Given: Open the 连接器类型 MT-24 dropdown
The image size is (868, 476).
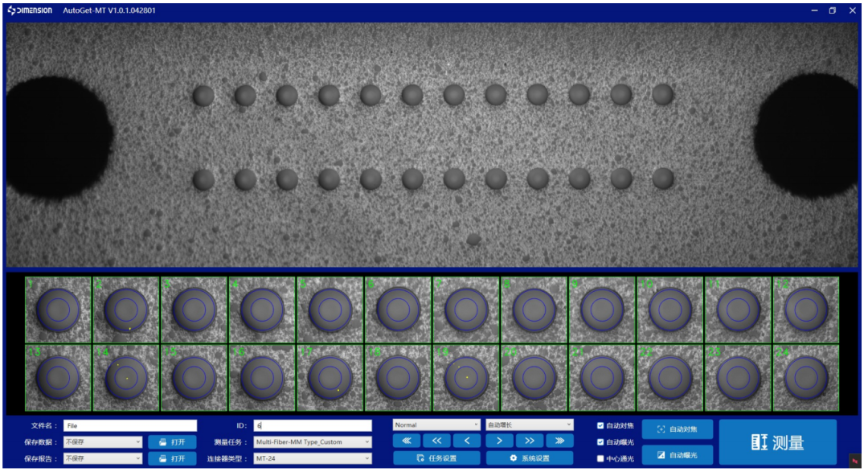Looking at the screenshot, I should [312, 458].
